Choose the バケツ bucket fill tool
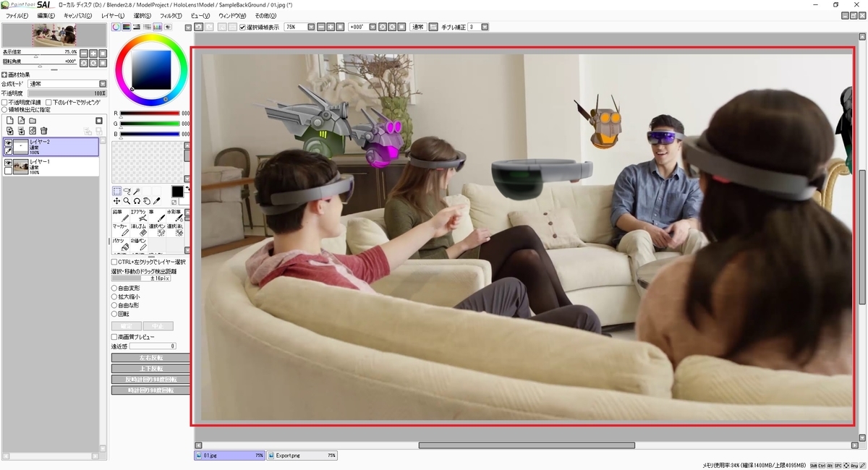The image size is (868, 470). click(120, 244)
